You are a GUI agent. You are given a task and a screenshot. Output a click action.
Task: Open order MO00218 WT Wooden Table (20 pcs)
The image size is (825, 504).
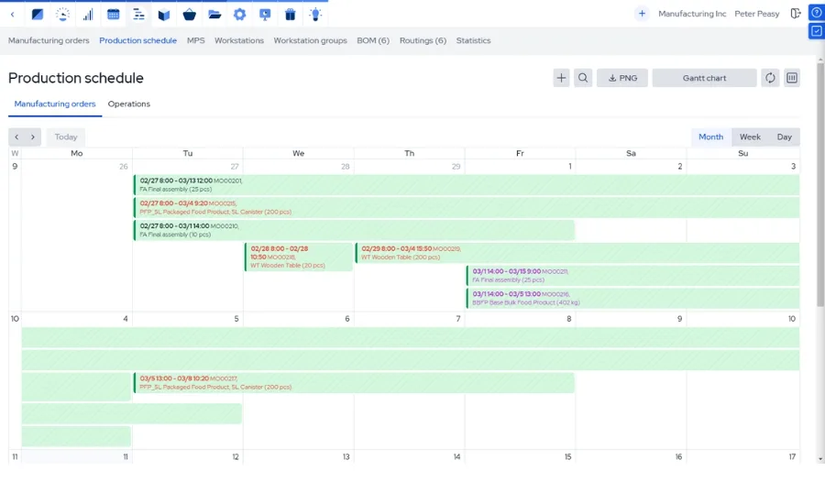(298, 257)
